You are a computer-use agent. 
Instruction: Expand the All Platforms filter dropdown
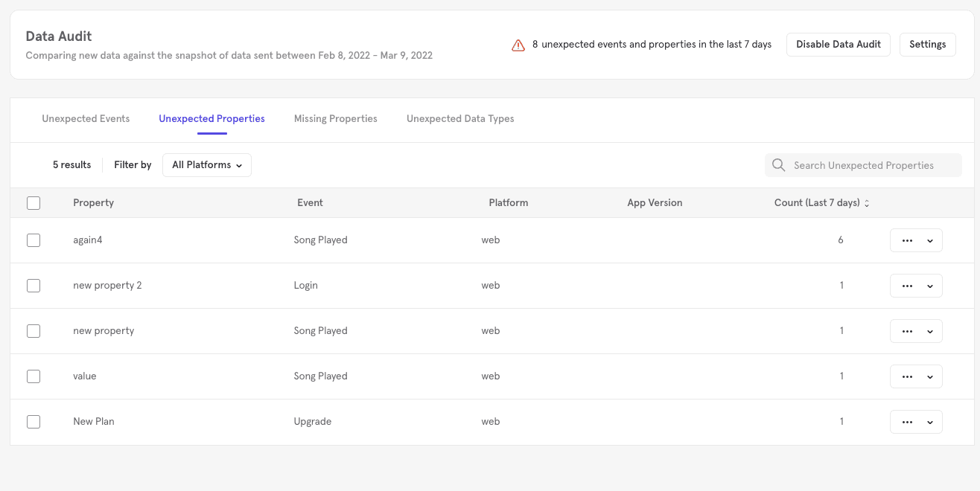click(x=206, y=165)
